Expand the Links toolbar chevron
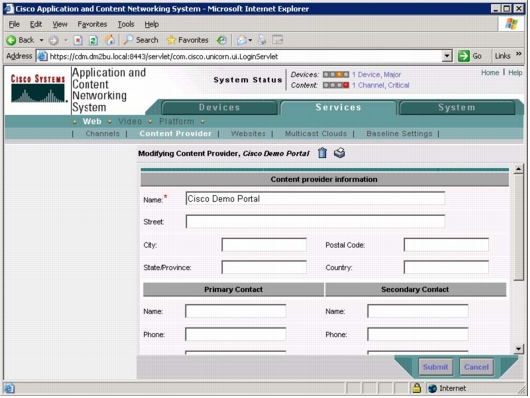 pos(519,54)
